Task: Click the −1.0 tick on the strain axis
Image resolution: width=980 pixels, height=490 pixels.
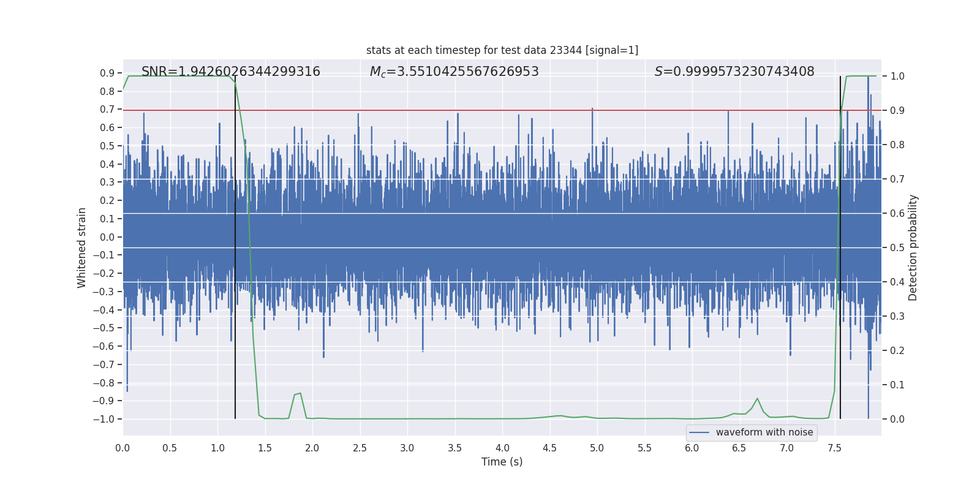Action: pyautogui.click(x=104, y=419)
